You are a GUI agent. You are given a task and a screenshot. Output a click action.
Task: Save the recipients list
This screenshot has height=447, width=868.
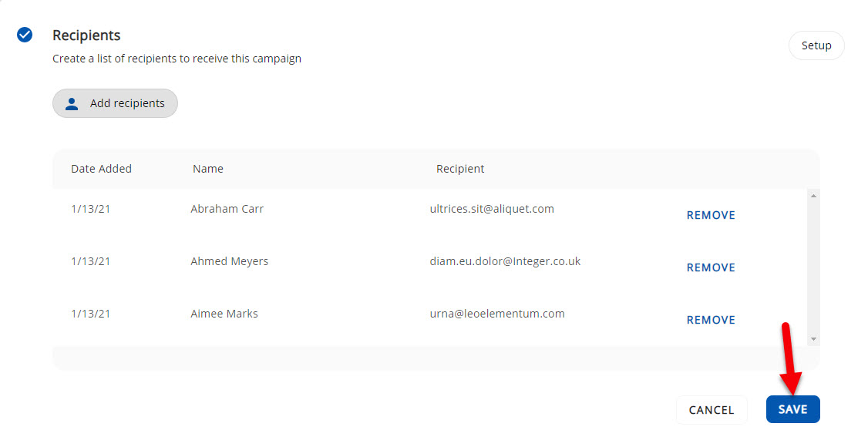pos(792,409)
